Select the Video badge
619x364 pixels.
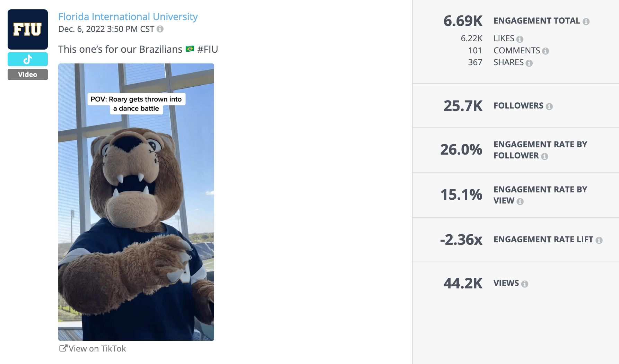[x=27, y=74]
